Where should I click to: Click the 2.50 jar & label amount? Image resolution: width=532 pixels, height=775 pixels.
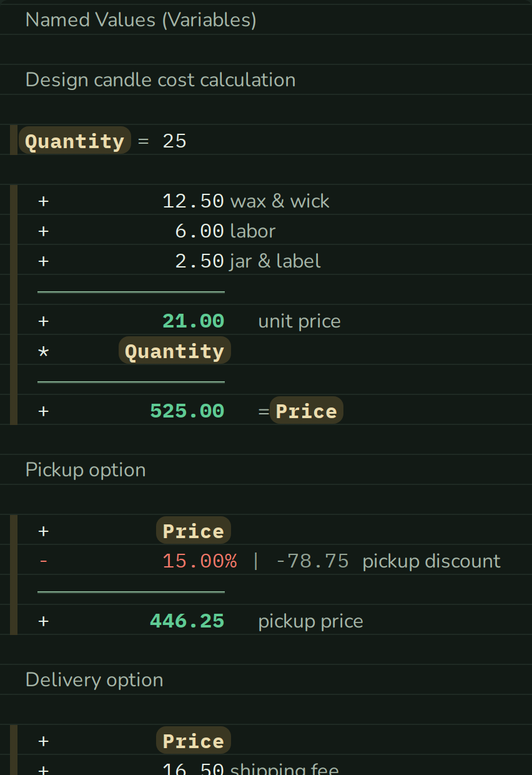[x=199, y=261]
